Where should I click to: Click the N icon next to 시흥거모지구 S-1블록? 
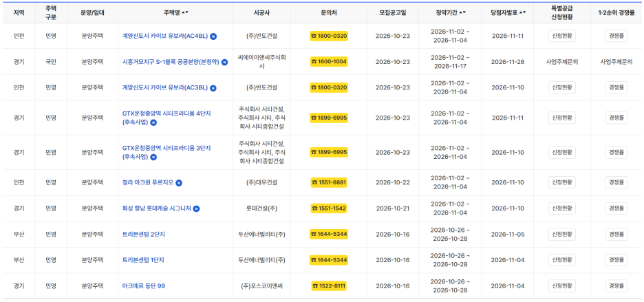pos(224,62)
